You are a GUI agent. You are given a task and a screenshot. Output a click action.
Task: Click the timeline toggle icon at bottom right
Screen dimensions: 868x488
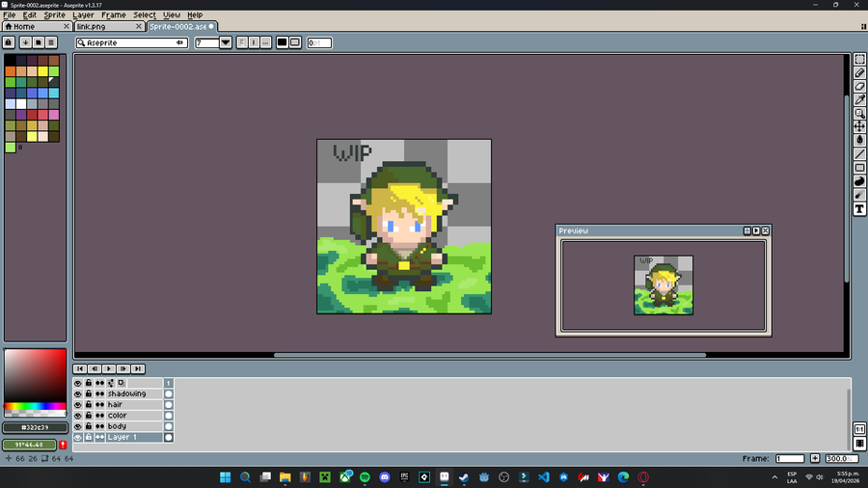pyautogui.click(x=859, y=444)
